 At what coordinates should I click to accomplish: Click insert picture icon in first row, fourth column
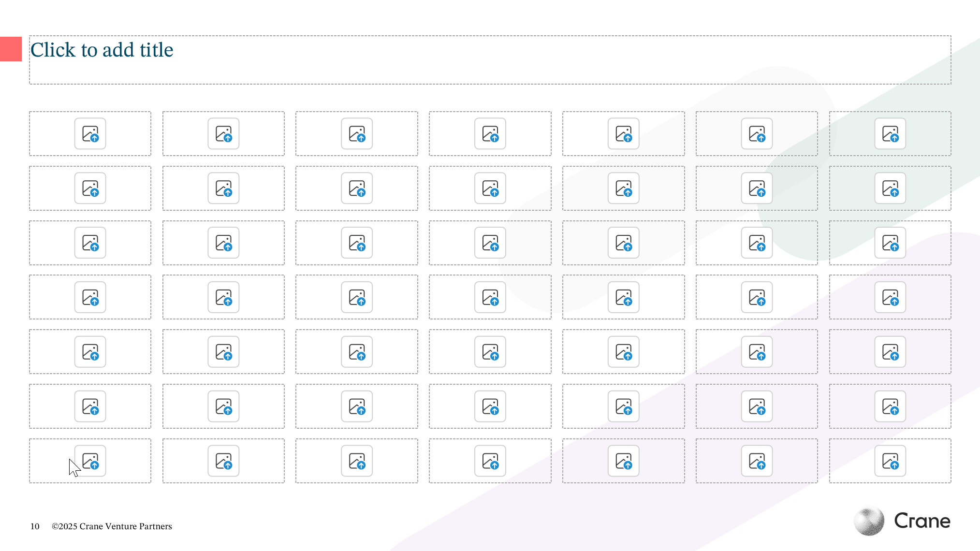[490, 134]
